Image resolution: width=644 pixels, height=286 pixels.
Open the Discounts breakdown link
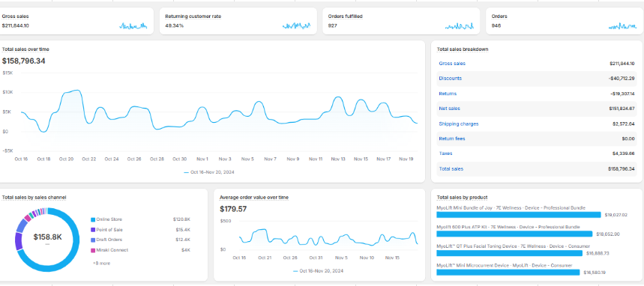click(450, 79)
